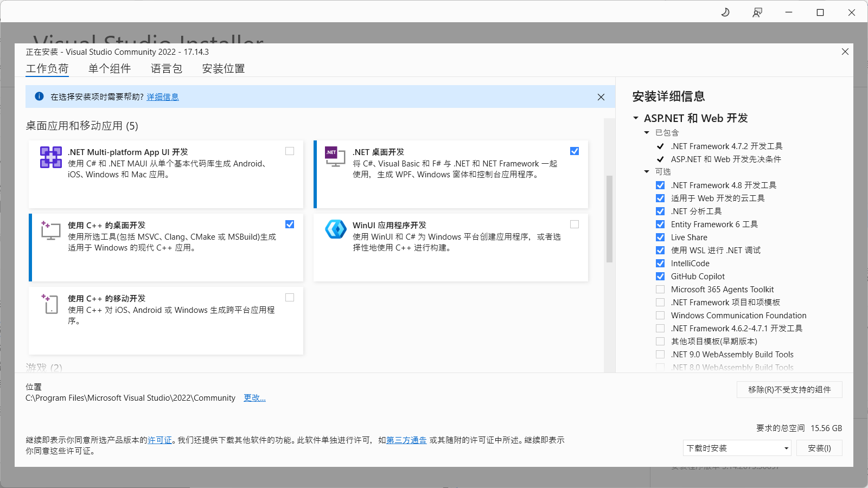Viewport: 868px width, 488px height.
Task: Click the 安装(I) button
Action: click(819, 448)
